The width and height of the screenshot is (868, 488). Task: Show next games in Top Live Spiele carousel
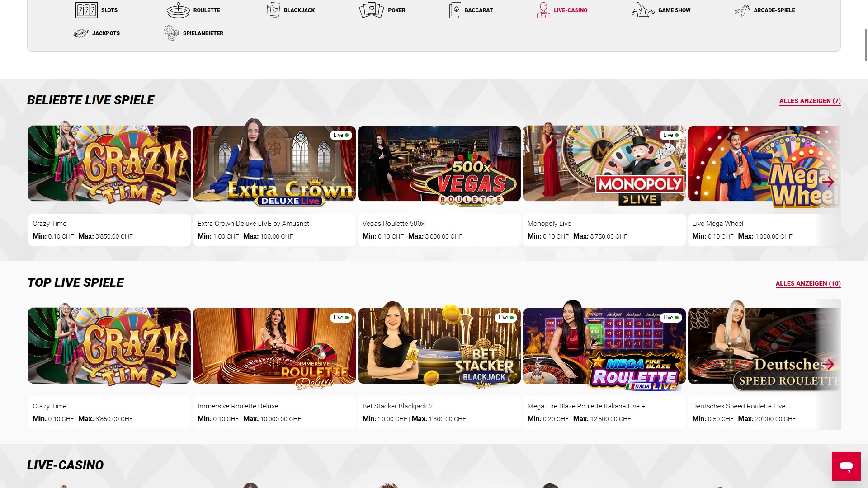tap(828, 364)
